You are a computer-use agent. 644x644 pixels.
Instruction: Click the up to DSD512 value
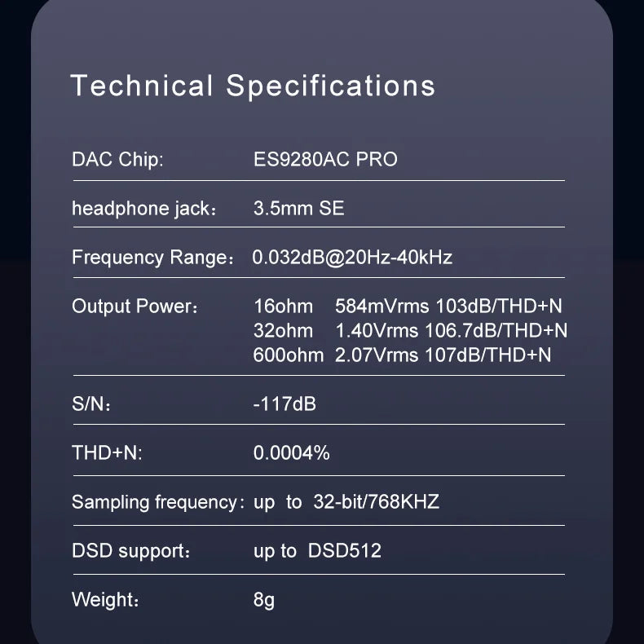tap(317, 551)
